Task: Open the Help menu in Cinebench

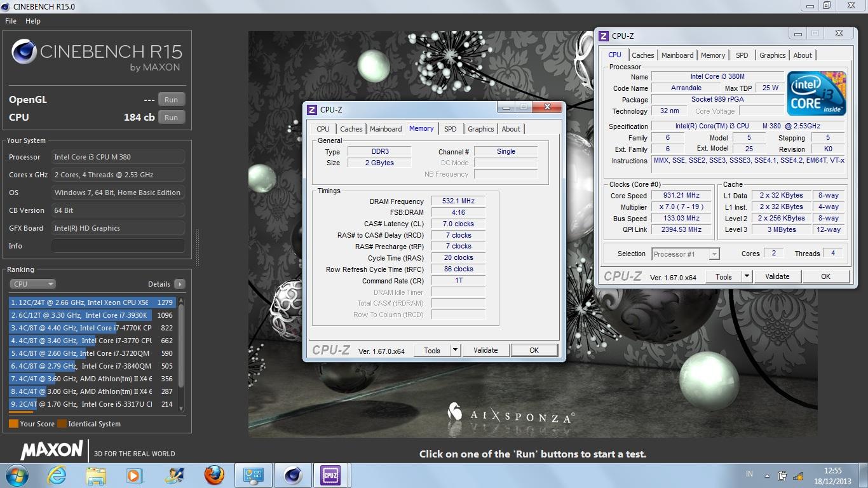Action: pyautogui.click(x=33, y=21)
